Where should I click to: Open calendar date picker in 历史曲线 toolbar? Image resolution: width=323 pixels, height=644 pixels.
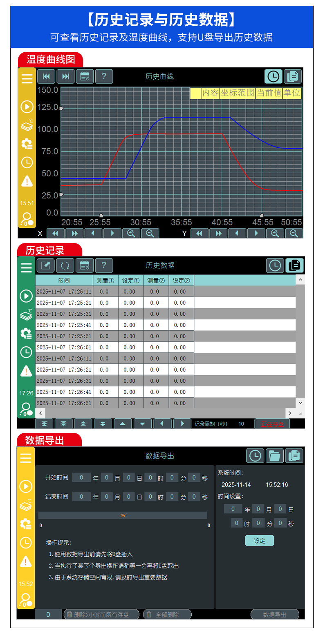pos(85,76)
